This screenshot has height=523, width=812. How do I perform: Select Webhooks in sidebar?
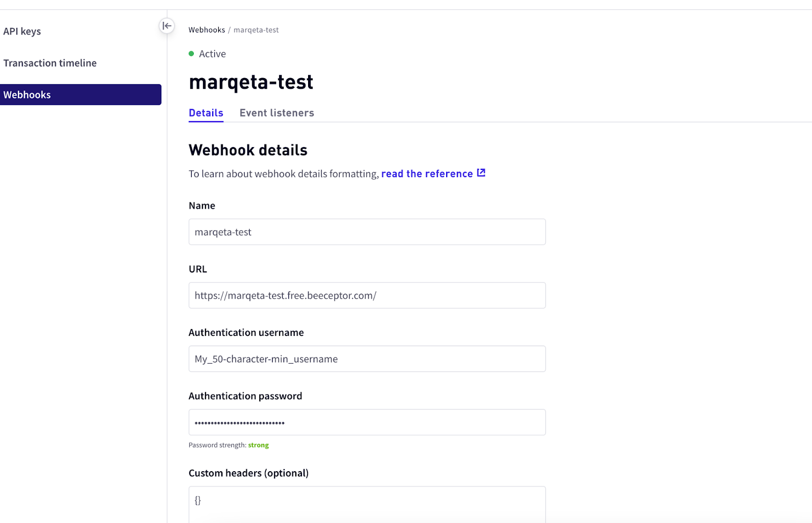click(x=81, y=95)
